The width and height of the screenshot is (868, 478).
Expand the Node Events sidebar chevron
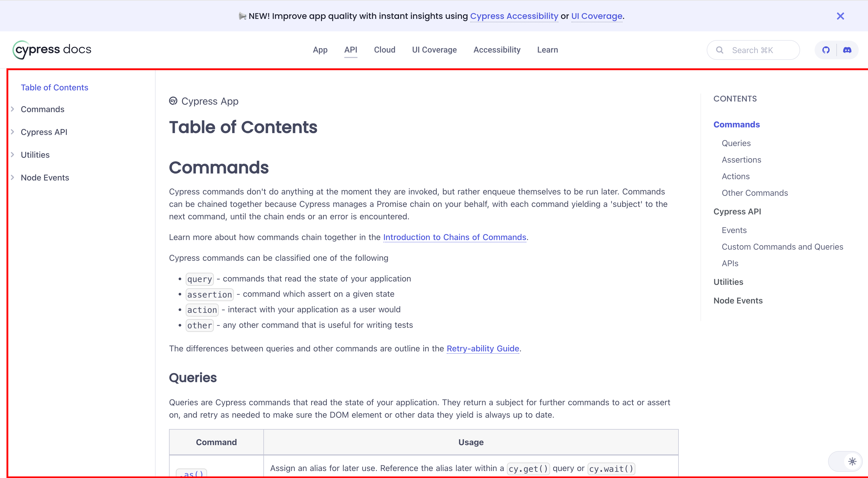[x=12, y=177]
